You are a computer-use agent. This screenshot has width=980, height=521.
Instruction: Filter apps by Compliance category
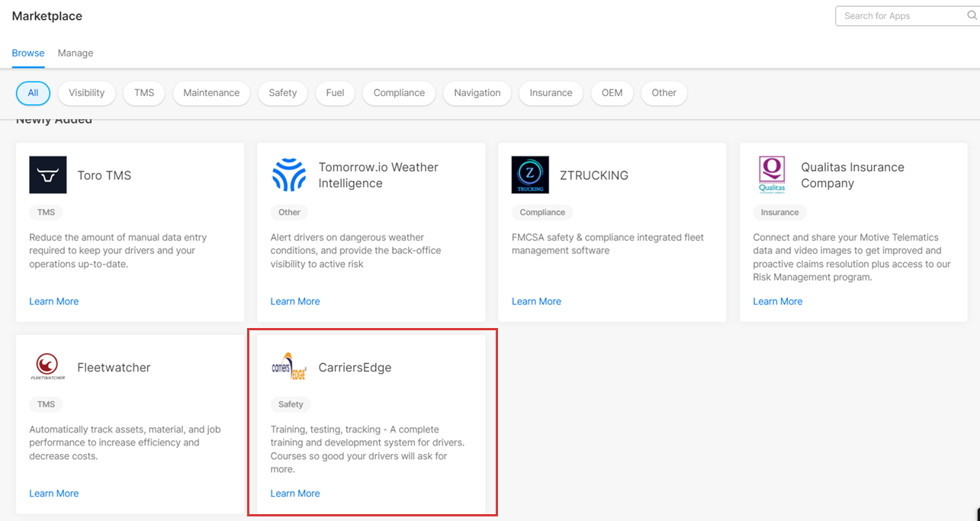(x=399, y=93)
